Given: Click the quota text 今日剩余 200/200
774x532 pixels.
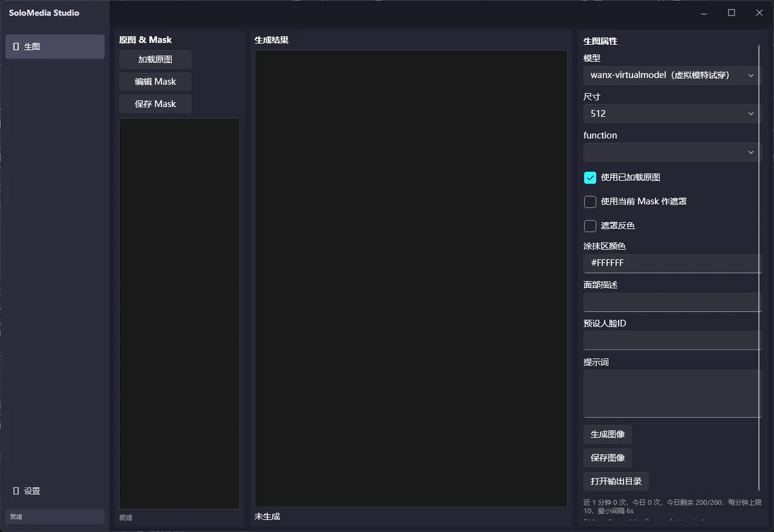Looking at the screenshot, I should click(694, 502).
